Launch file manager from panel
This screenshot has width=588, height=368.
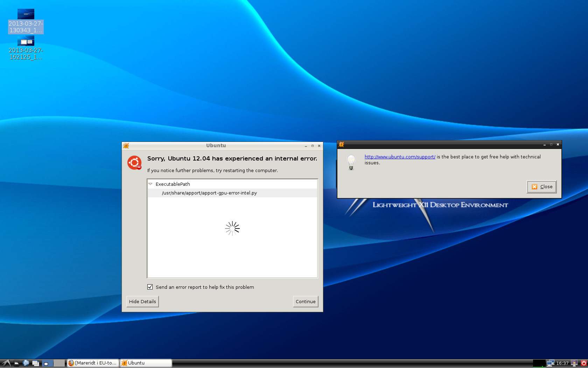tap(16, 363)
